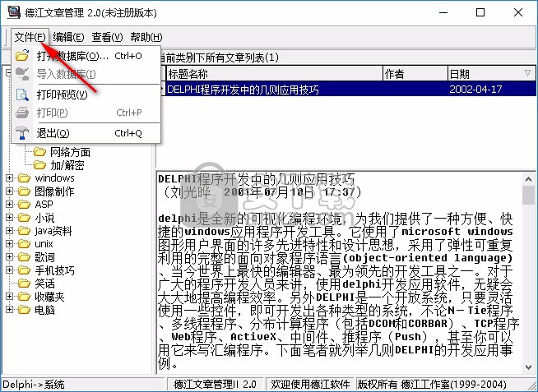This screenshot has height=392, width=538.
Task: Expand the 收藏夹 tree node
Action: coord(9,297)
